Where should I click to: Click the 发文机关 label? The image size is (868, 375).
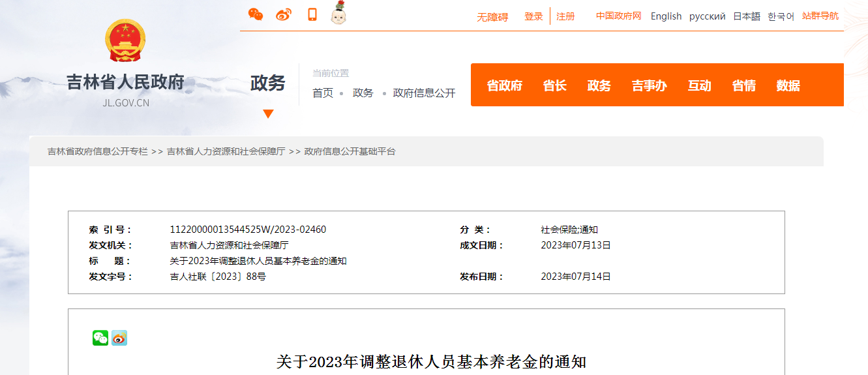111,245
